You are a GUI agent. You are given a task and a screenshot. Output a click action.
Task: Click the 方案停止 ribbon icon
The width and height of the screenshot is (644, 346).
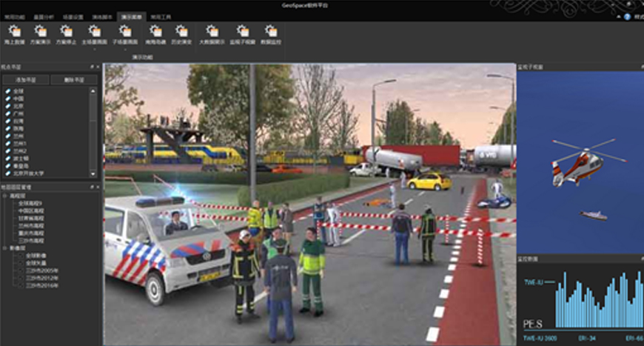[66, 34]
